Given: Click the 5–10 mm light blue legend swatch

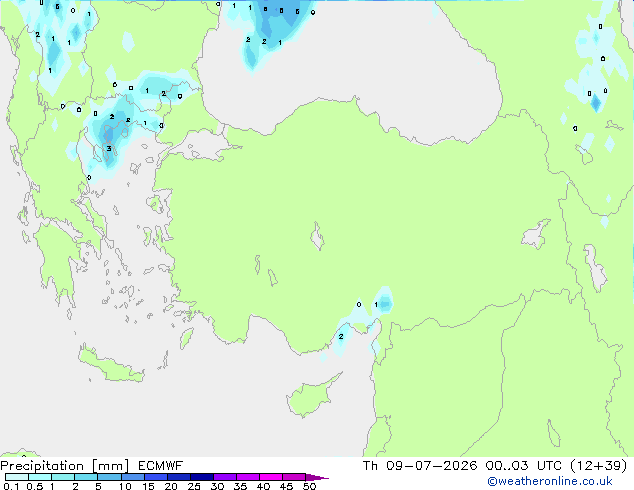Looking at the screenshot, I should click(x=109, y=477).
